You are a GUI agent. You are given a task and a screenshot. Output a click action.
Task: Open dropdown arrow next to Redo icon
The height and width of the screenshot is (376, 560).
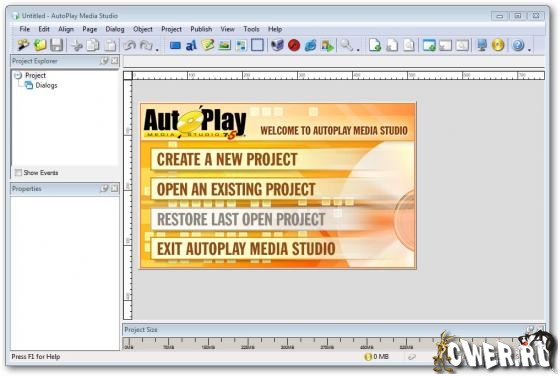(158, 49)
